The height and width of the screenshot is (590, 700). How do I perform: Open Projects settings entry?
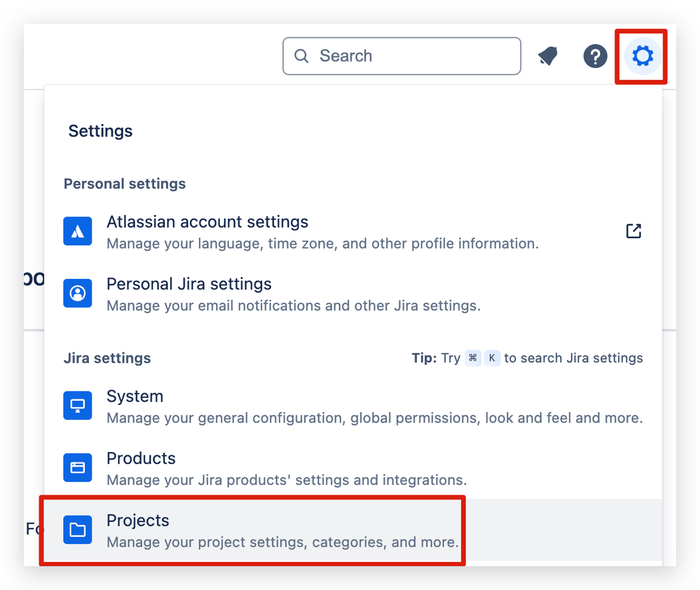[x=352, y=530]
